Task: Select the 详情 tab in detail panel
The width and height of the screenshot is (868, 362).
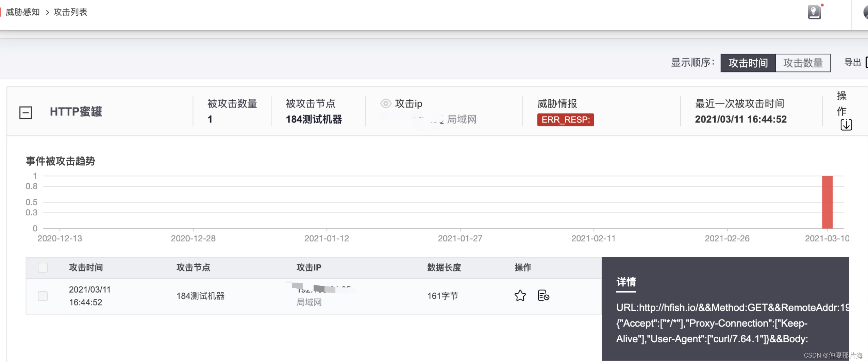Action: click(626, 282)
